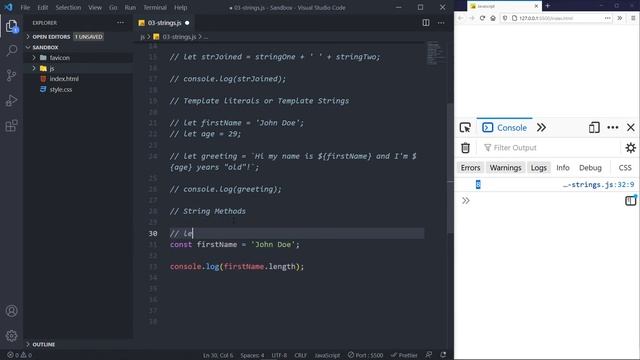Viewport: 640px width, 360px height.
Task: Open the File menu
Action: [x=25, y=7]
